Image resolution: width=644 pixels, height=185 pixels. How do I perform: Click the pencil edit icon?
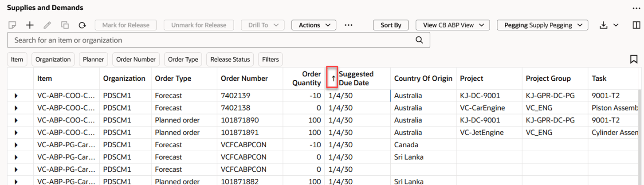tap(47, 25)
